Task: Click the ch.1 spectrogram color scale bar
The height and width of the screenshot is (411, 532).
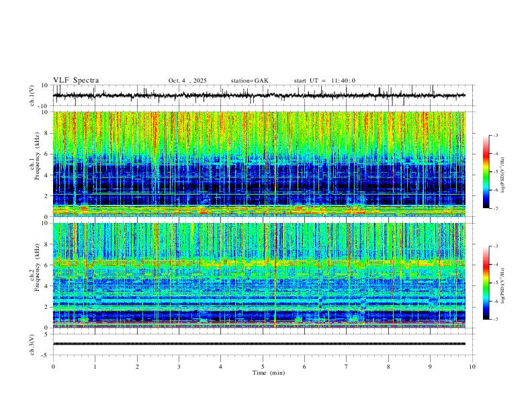Action: pyautogui.click(x=486, y=172)
